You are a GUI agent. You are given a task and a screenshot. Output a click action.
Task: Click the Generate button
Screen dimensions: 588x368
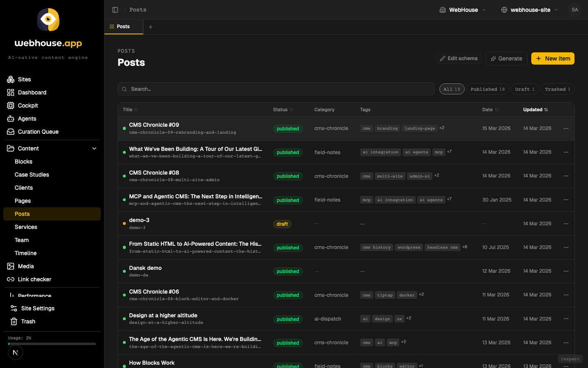coord(506,58)
